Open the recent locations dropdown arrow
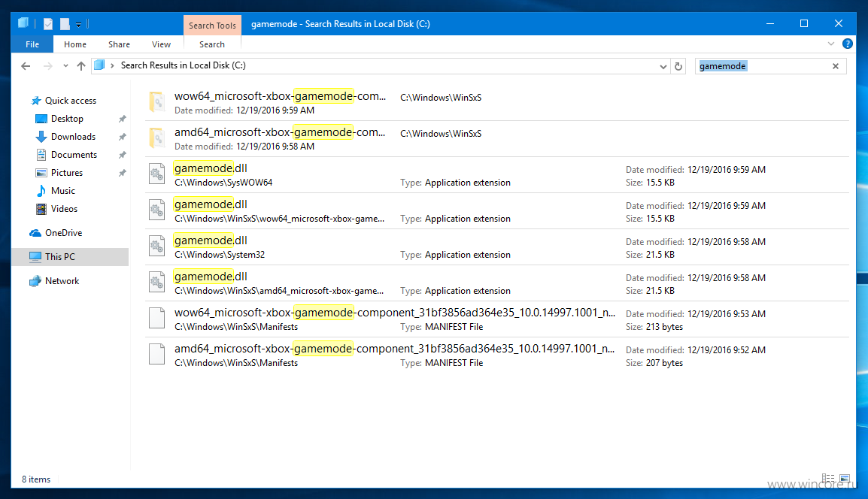Image resolution: width=868 pixels, height=499 pixels. (x=65, y=66)
